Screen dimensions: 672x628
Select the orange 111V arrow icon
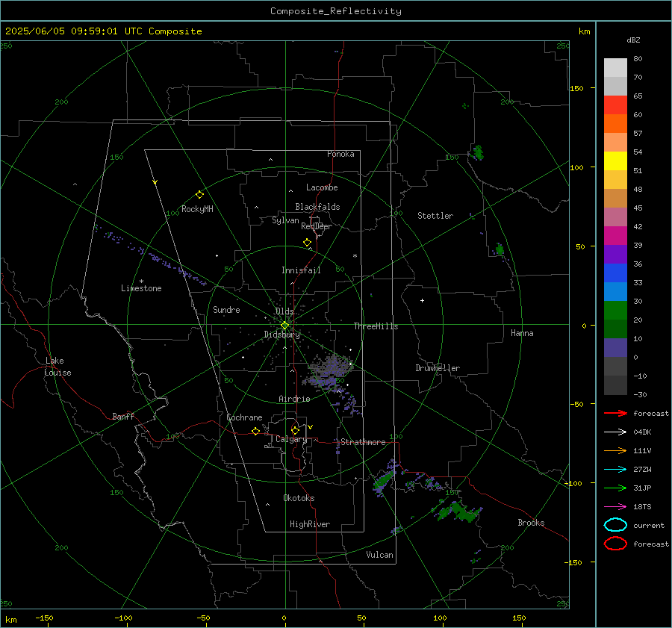615,450
